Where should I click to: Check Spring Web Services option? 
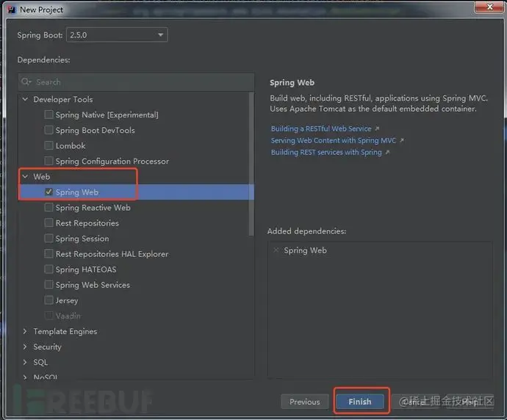[48, 285]
